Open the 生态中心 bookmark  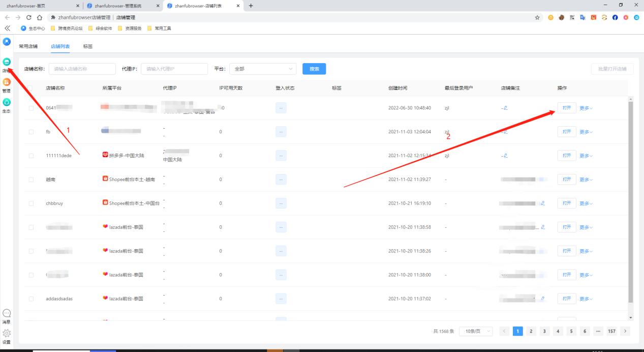(x=33, y=28)
